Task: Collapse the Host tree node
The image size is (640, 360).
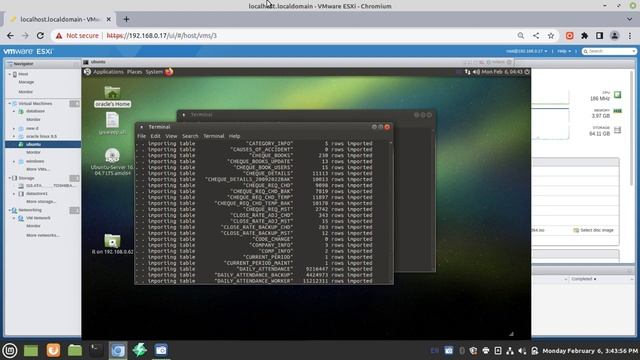Action: [x=10, y=74]
